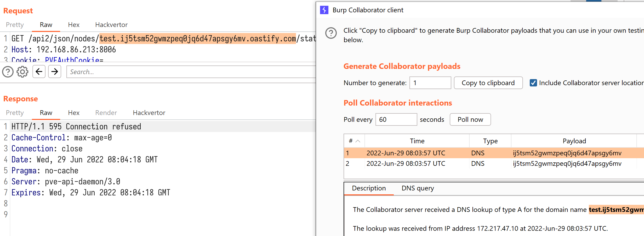This screenshot has width=644, height=236.
Task: Open the request search settings gear
Action: [x=22, y=72]
